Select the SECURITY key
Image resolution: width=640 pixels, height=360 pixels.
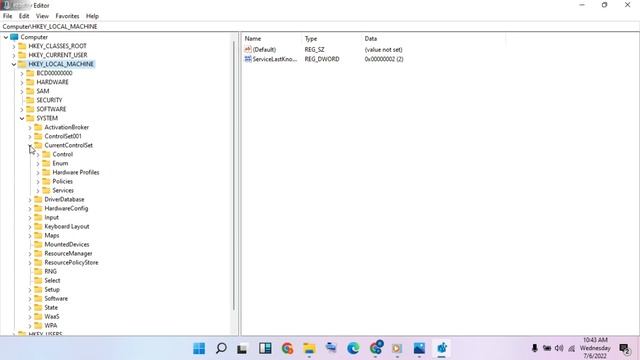49,100
